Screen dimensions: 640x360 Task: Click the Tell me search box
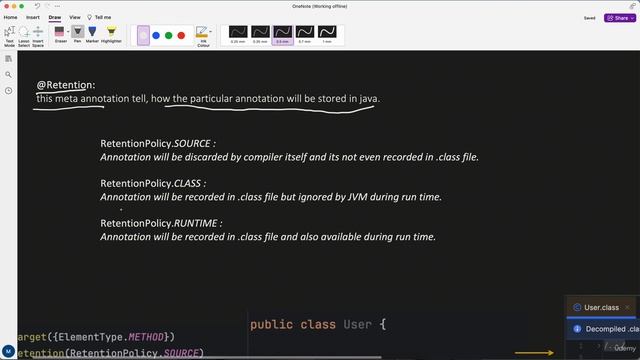pos(99,18)
